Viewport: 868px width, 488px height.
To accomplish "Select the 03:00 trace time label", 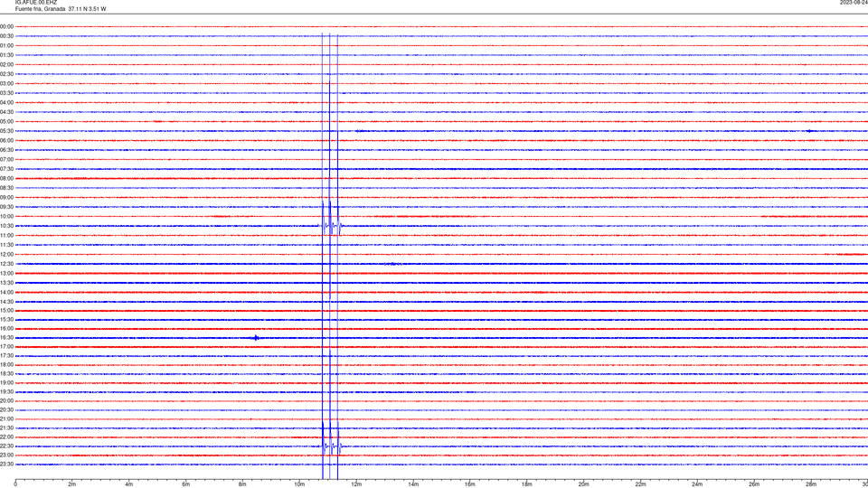I will tap(6, 83).
